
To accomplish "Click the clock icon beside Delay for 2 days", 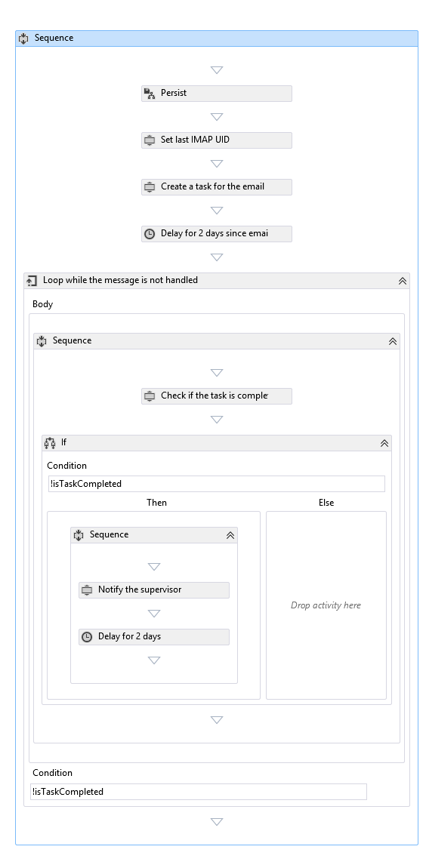I will tap(86, 636).
